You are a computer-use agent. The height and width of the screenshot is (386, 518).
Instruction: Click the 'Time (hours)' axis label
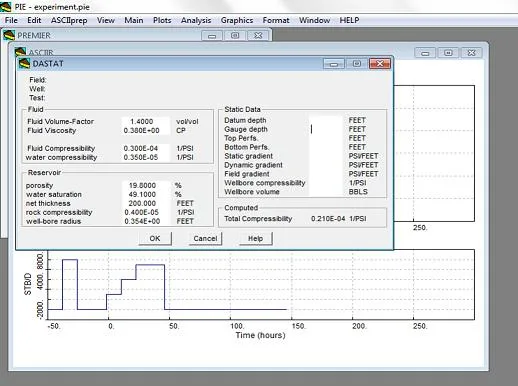(x=260, y=335)
